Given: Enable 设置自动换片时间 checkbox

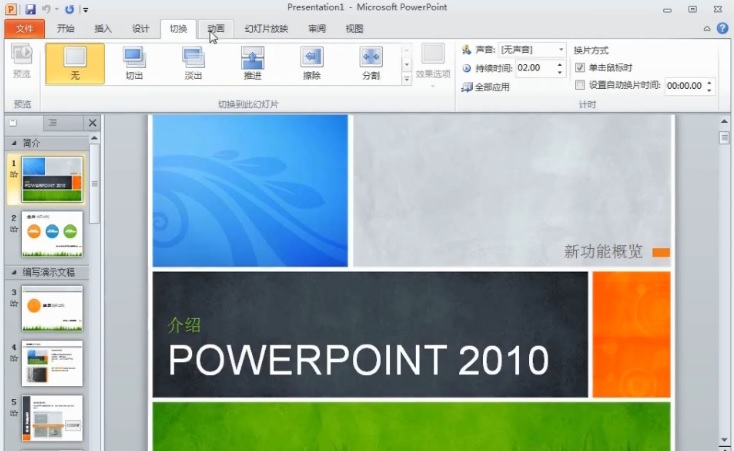Looking at the screenshot, I should click(580, 85).
